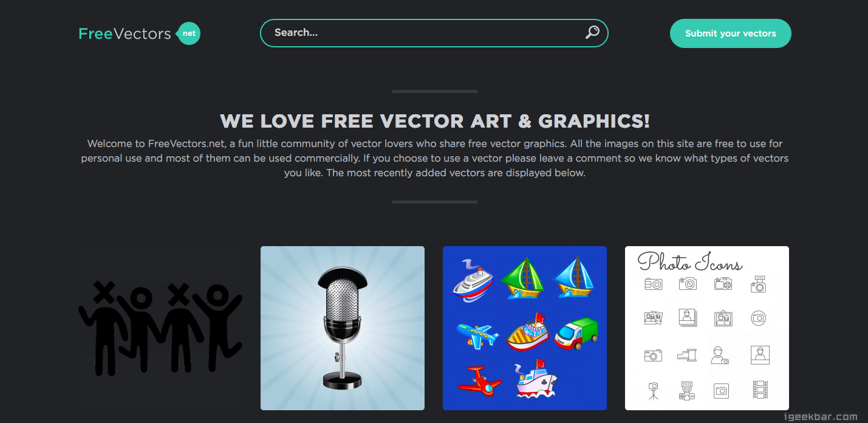Open the transport vehicles vector thumbnail
Viewport: 868px width, 423px height.
point(525,328)
